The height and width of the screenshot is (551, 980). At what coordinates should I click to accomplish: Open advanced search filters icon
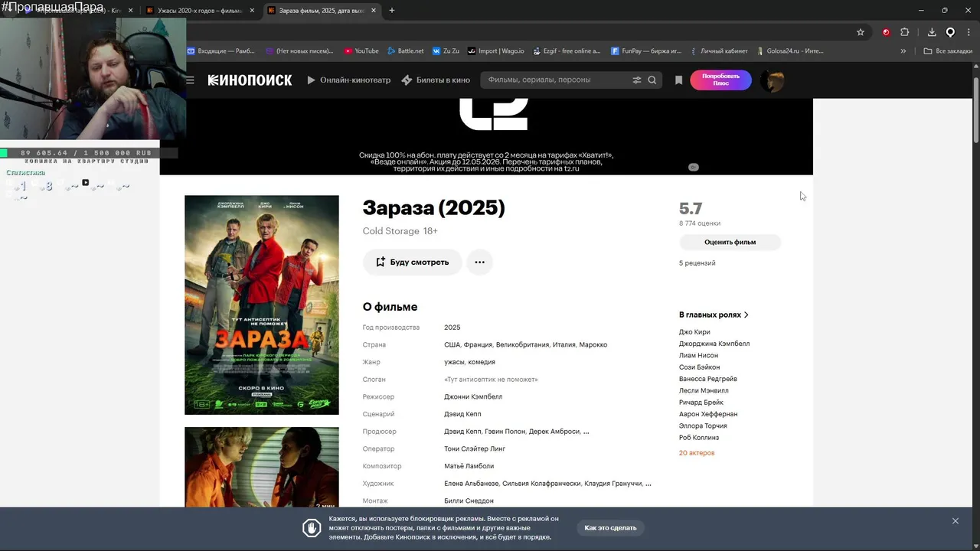tap(637, 80)
